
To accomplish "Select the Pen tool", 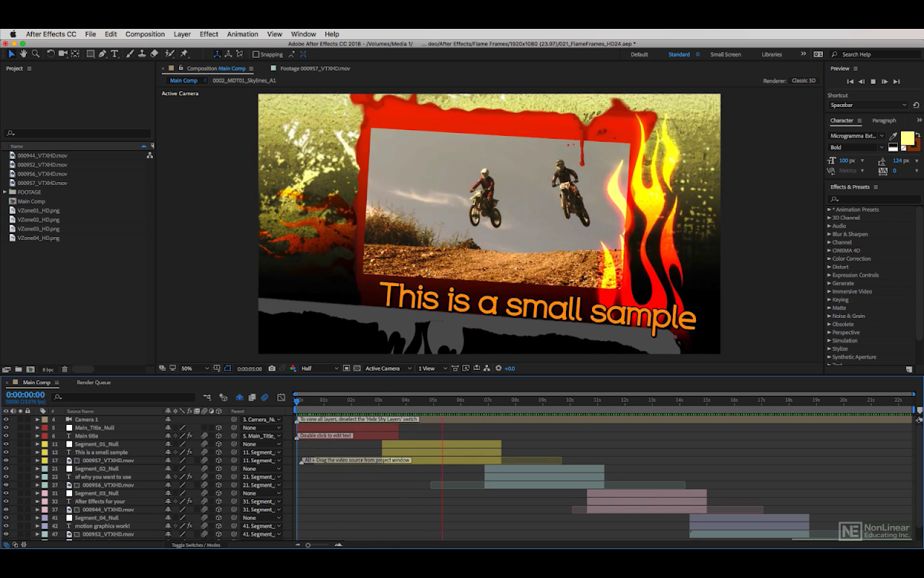I will (x=103, y=54).
